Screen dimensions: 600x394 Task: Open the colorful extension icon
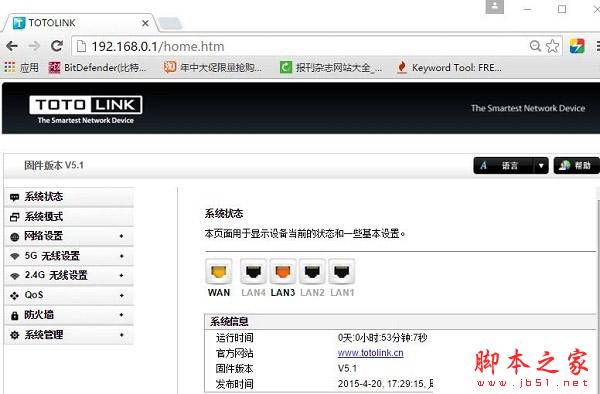click(577, 46)
